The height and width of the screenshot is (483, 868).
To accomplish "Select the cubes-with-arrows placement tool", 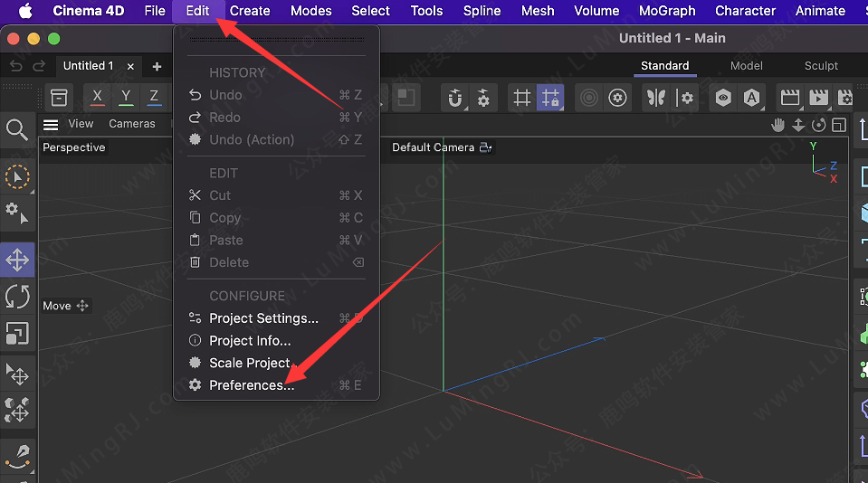I will [17, 411].
